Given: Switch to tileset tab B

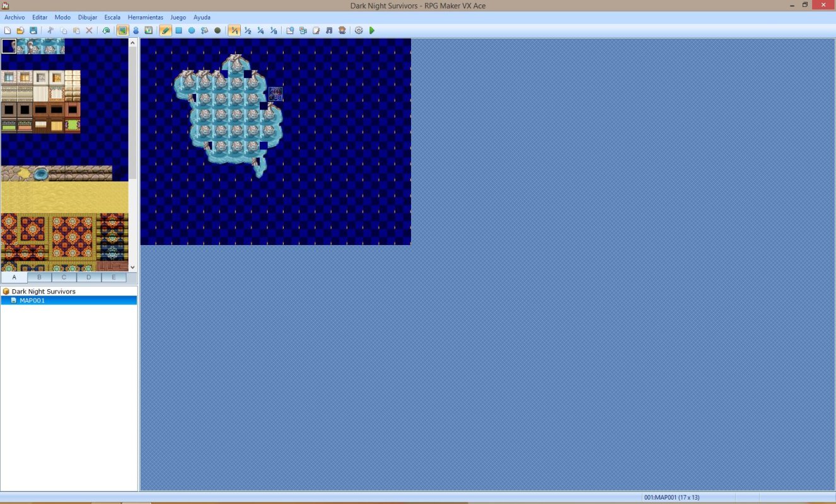Looking at the screenshot, I should (39, 277).
